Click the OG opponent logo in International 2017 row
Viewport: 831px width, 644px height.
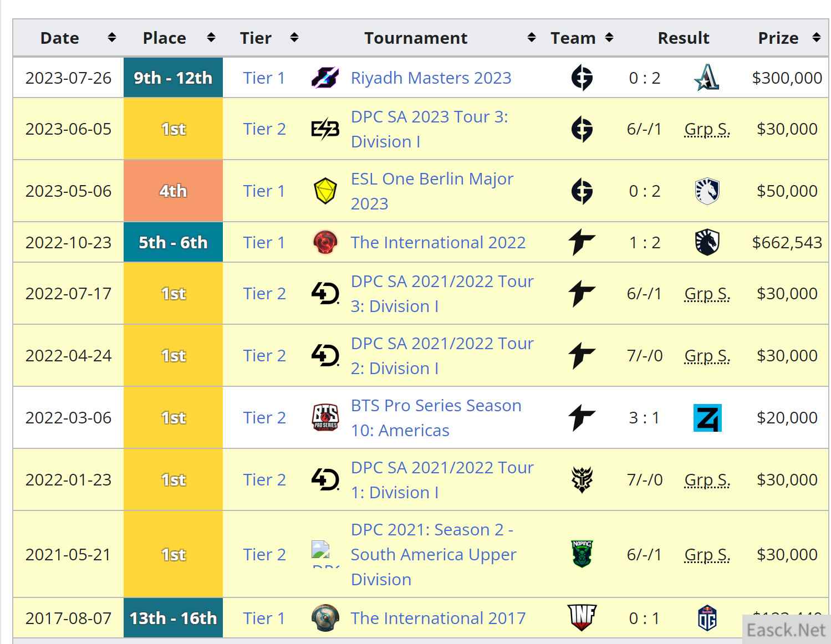(x=707, y=618)
